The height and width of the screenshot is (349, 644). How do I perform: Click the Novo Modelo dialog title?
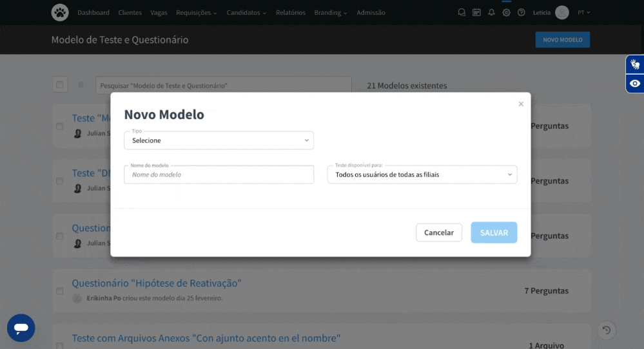(x=164, y=115)
